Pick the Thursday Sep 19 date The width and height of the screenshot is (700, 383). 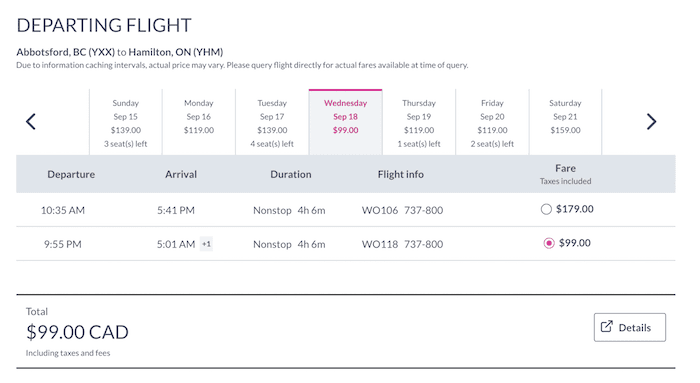419,122
